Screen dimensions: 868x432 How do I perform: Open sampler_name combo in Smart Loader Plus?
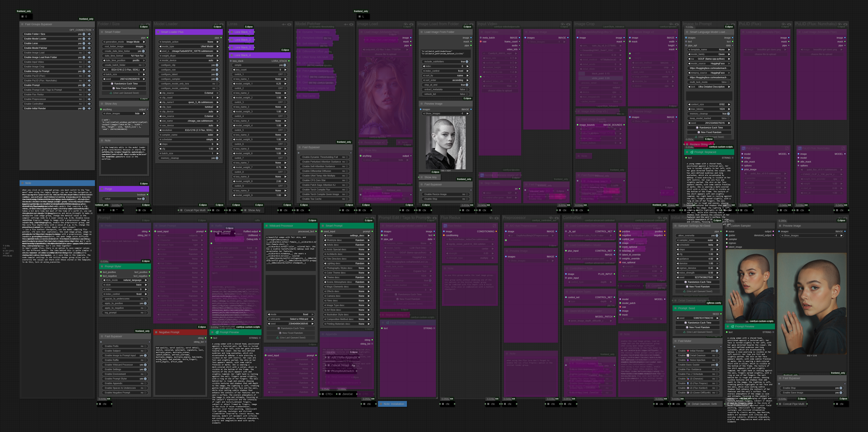click(x=189, y=135)
